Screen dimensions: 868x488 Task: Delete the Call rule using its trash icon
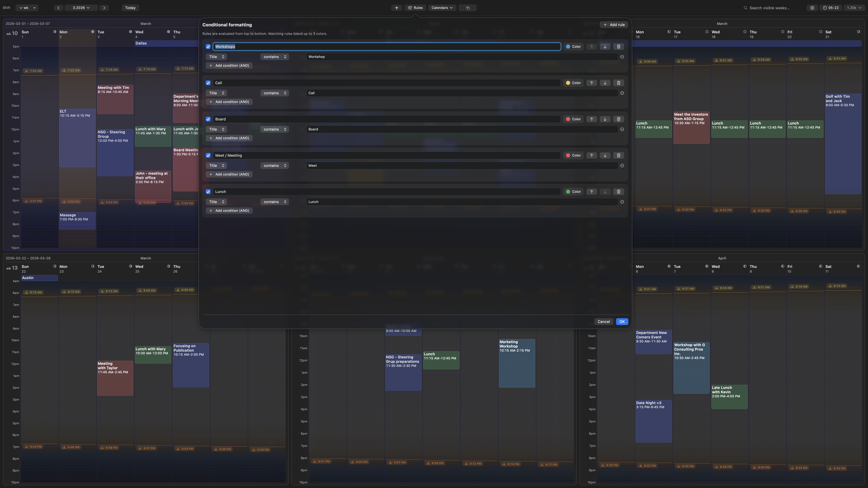pos(619,83)
